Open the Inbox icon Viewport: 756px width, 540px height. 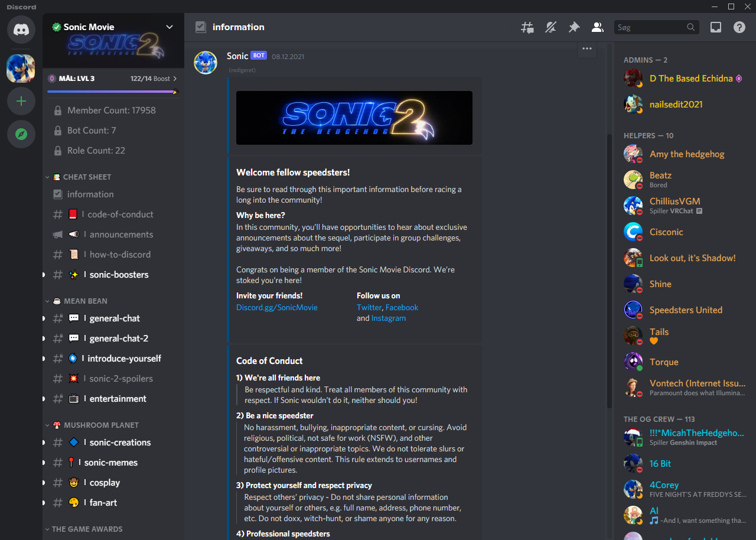coord(716,27)
